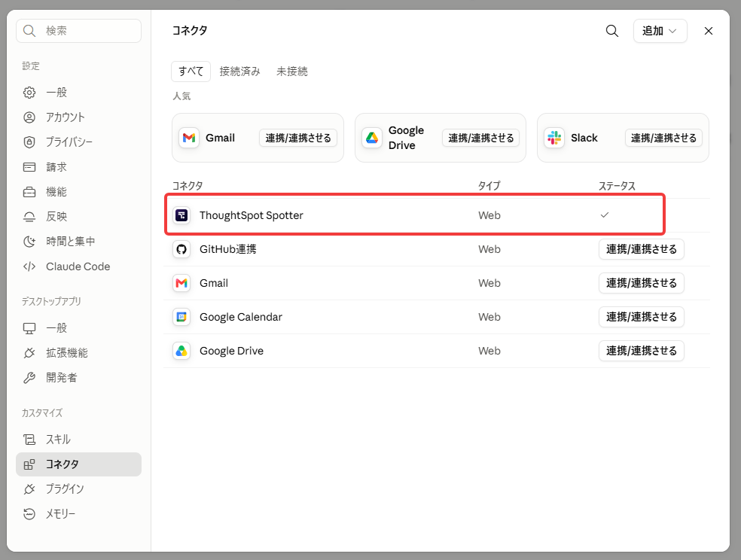Click the 時間と集中 moon icon
This screenshot has height=560, width=741.
[x=29, y=242]
